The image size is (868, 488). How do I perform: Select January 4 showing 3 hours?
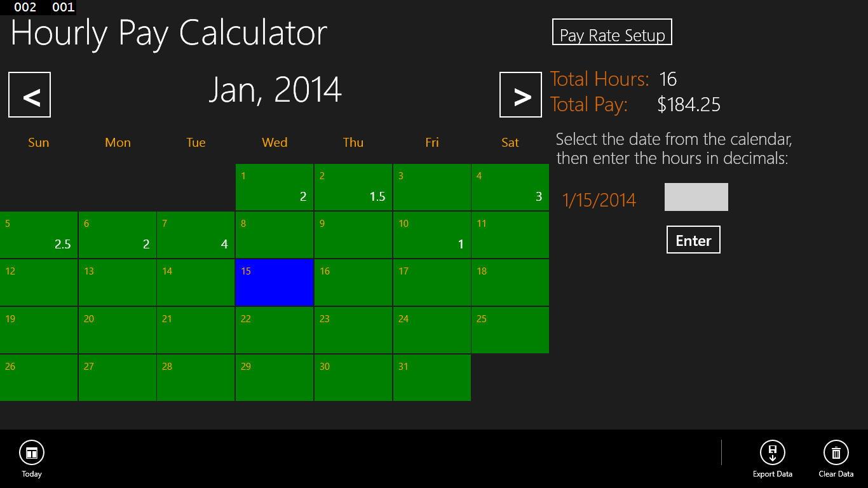(510, 187)
